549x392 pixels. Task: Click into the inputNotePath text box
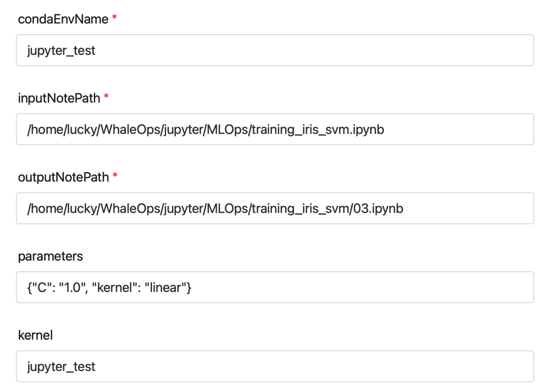point(457,129)
